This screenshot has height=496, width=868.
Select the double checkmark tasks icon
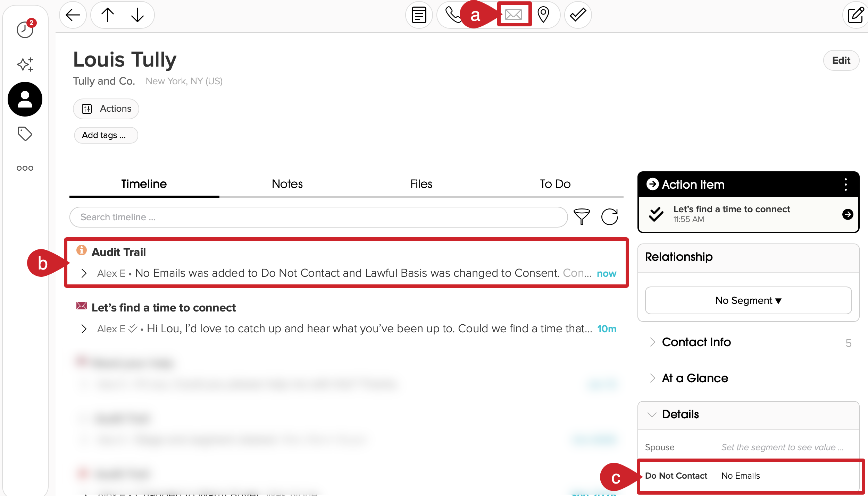[577, 15]
